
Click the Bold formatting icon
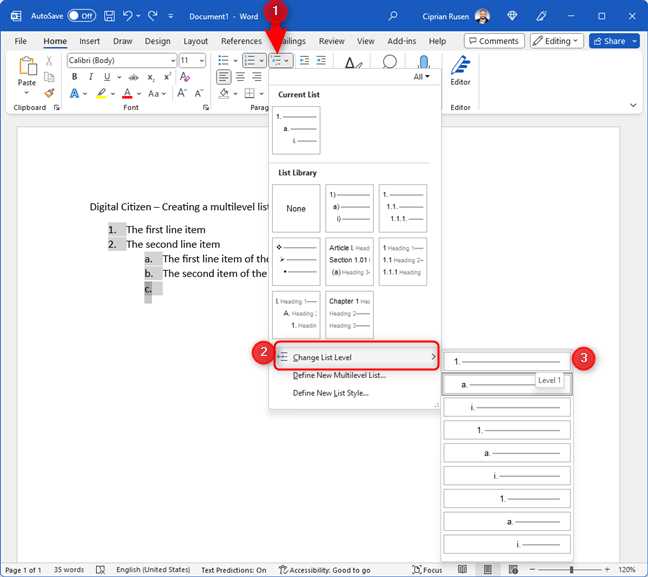[74, 77]
